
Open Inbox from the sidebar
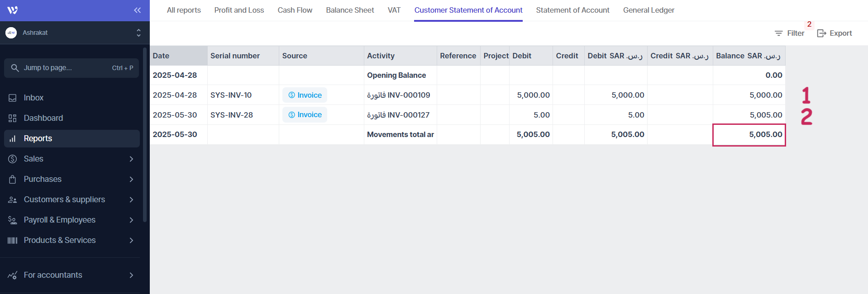(x=33, y=98)
